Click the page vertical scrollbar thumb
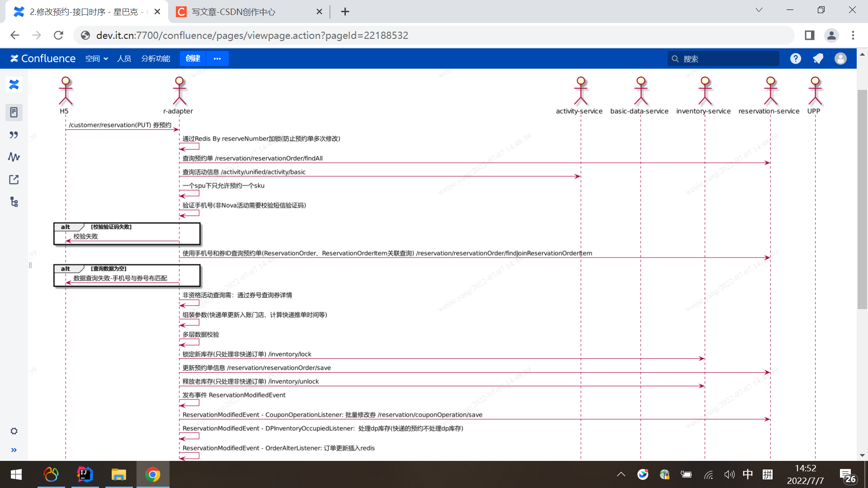 (x=862, y=199)
